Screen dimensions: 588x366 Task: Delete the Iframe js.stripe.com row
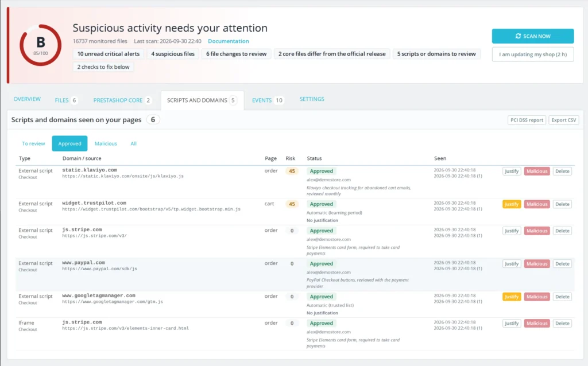(x=562, y=324)
